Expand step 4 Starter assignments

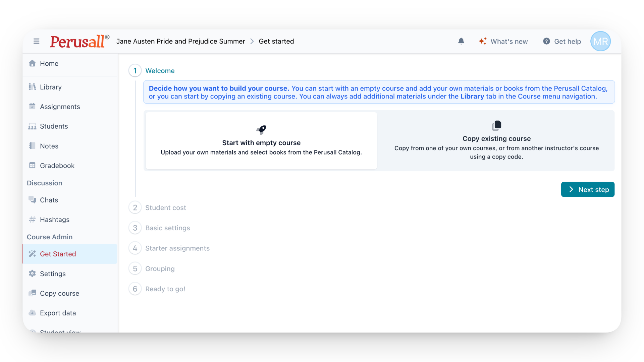177,248
